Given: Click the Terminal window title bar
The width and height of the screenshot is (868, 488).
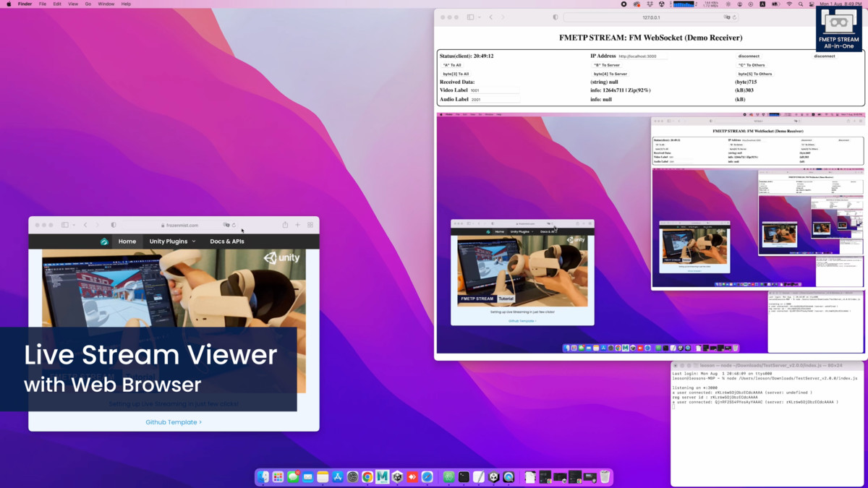Looking at the screenshot, I should pyautogui.click(x=767, y=366).
